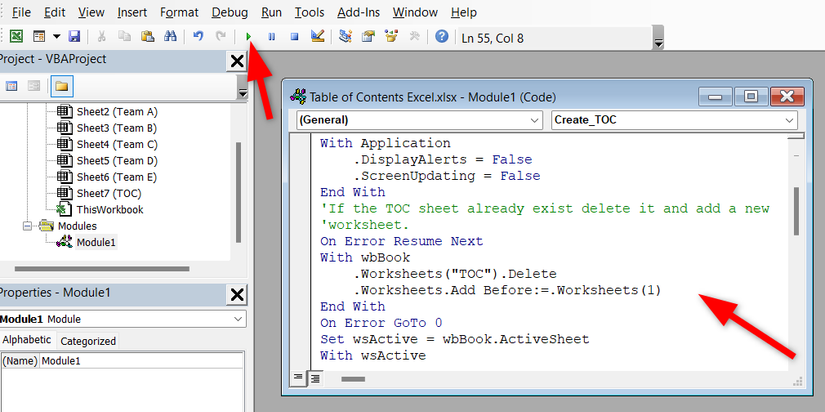
Task: Toggle Design Mode icon
Action: click(x=317, y=36)
